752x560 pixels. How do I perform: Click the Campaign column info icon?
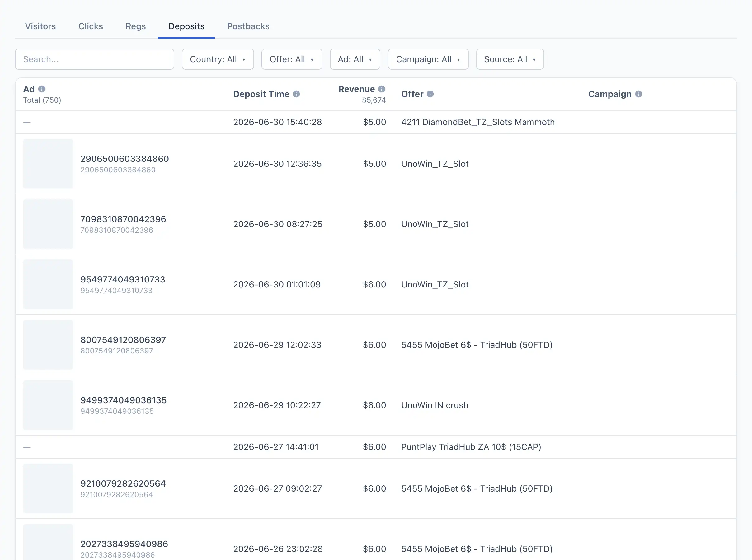[x=639, y=94]
